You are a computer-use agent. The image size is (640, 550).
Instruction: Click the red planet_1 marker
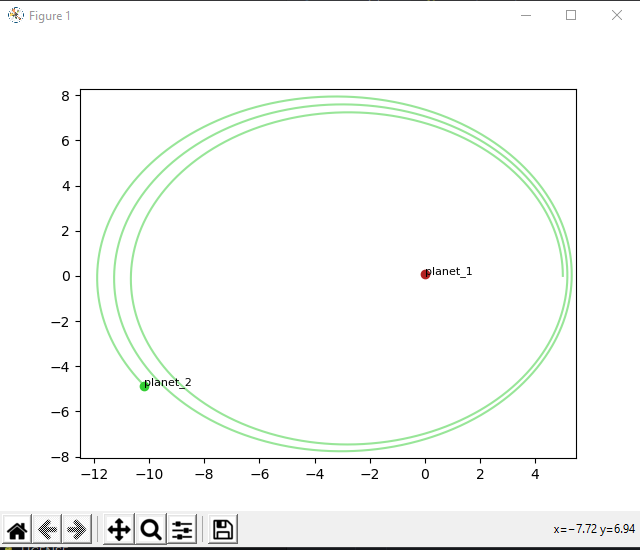425,275
